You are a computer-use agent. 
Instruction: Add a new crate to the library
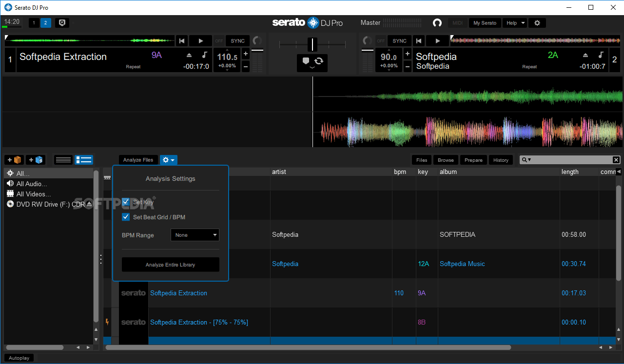click(13, 159)
